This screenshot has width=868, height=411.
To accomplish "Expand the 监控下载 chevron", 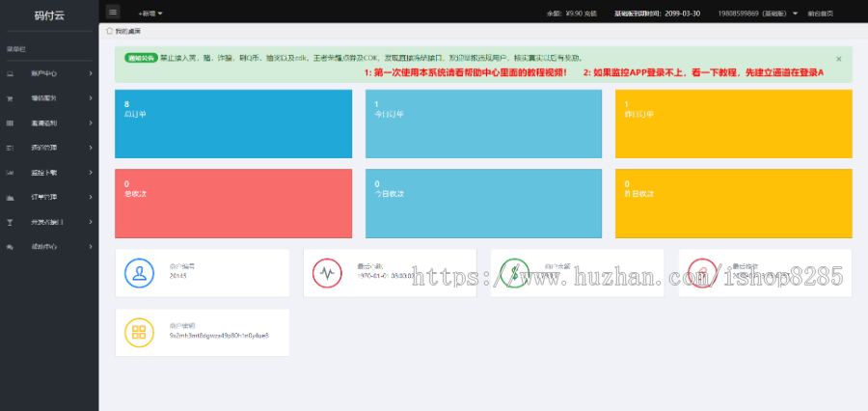I will (x=91, y=173).
